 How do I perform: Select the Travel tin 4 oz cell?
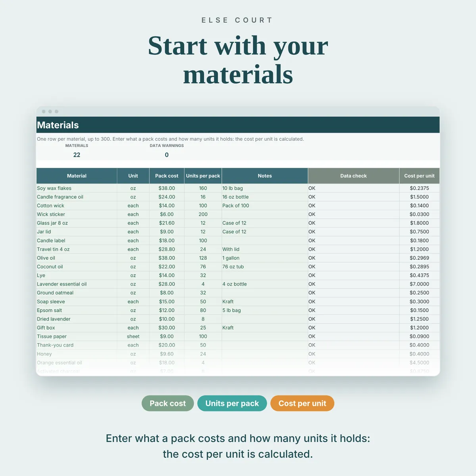[x=77, y=249]
